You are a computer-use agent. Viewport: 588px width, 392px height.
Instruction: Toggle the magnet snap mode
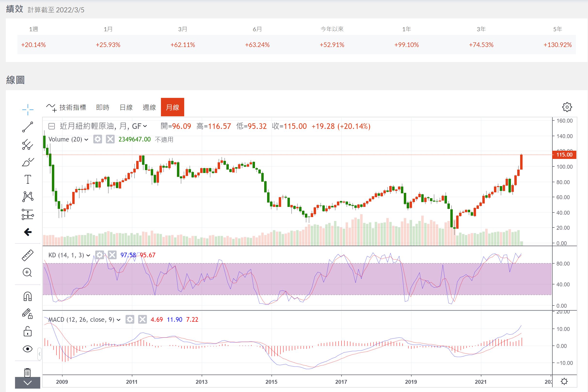(x=28, y=297)
